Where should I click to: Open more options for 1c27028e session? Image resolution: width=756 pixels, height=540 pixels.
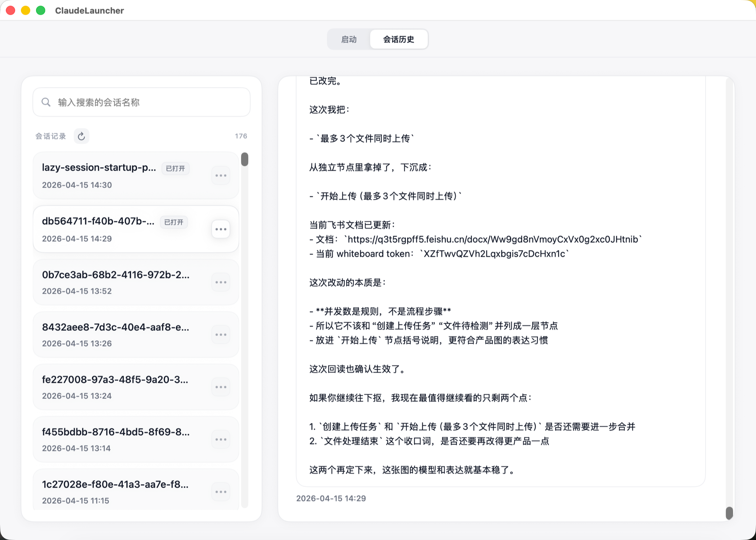[x=221, y=492]
